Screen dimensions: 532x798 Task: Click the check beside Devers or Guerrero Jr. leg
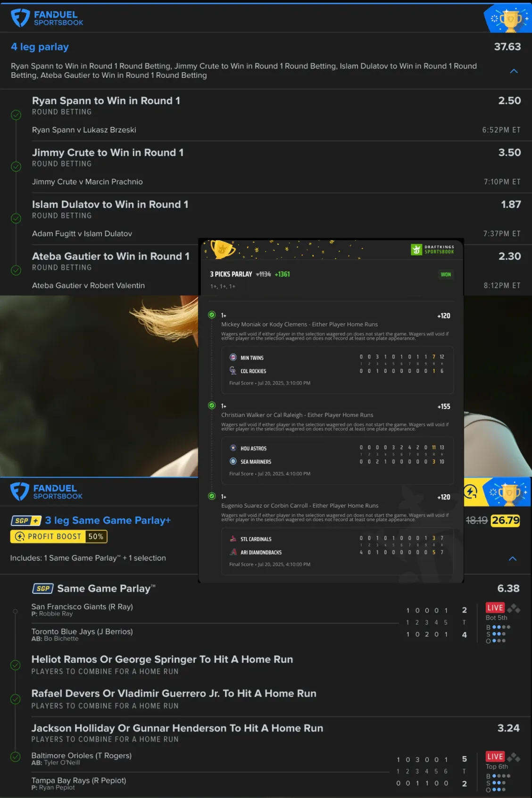click(x=16, y=699)
